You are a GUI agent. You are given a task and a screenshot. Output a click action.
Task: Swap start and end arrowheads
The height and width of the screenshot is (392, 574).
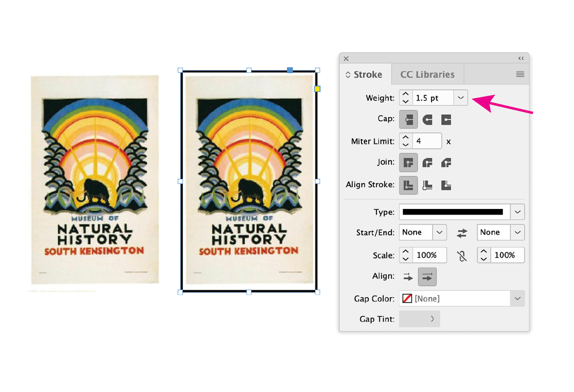[462, 233]
